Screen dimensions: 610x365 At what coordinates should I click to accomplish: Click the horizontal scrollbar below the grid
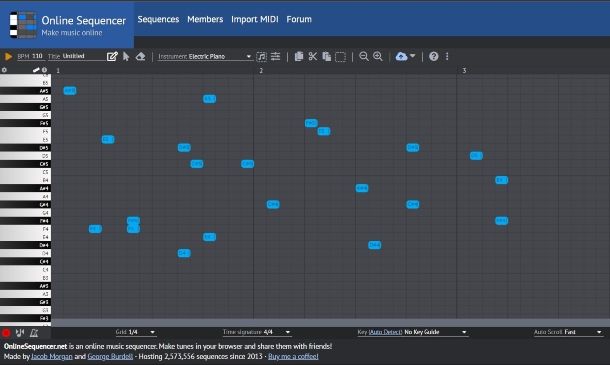(331, 323)
